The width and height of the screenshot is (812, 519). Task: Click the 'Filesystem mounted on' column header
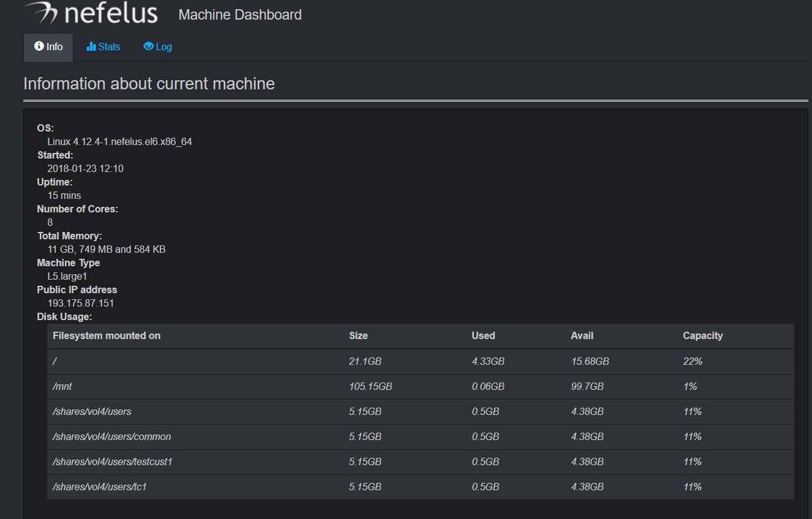tap(107, 335)
